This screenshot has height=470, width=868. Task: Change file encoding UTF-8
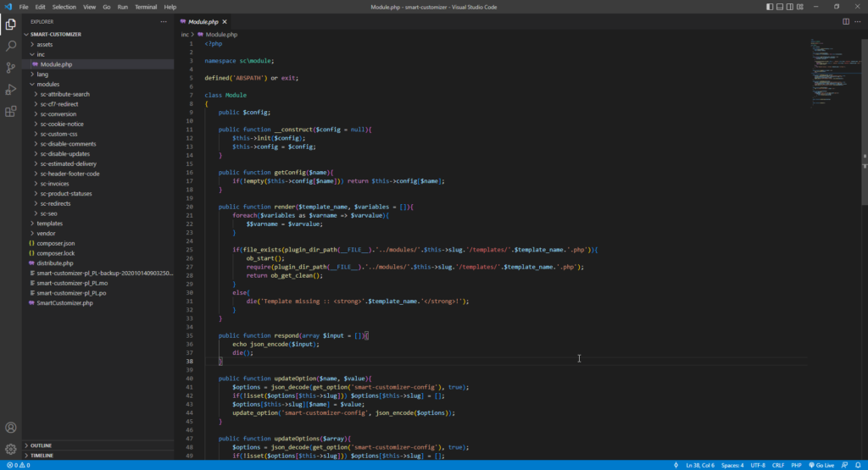(758, 465)
